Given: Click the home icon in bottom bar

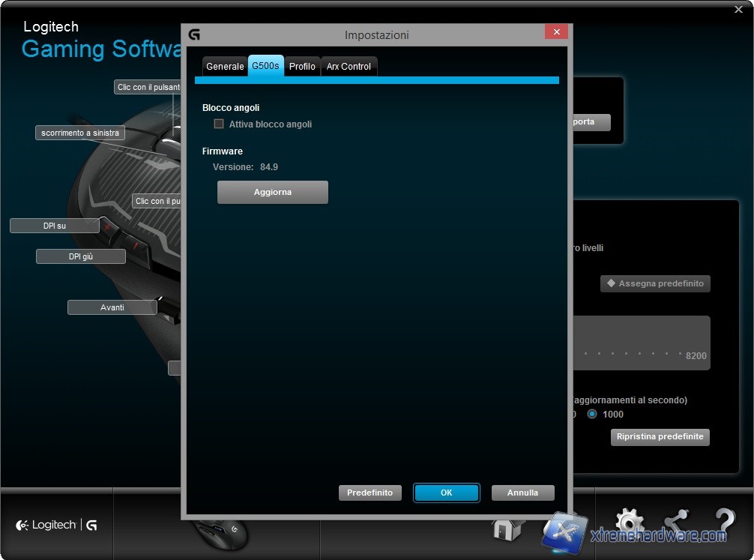Looking at the screenshot, I should pyautogui.click(x=507, y=529).
